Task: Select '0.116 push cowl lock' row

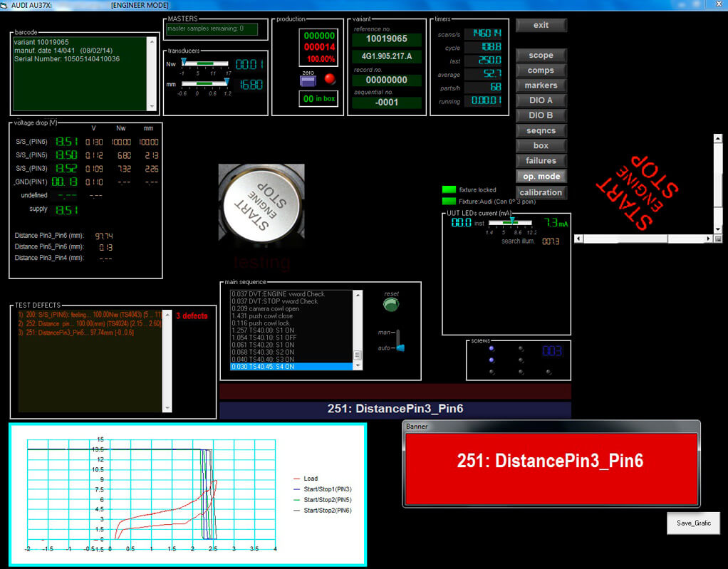Action: click(291, 323)
